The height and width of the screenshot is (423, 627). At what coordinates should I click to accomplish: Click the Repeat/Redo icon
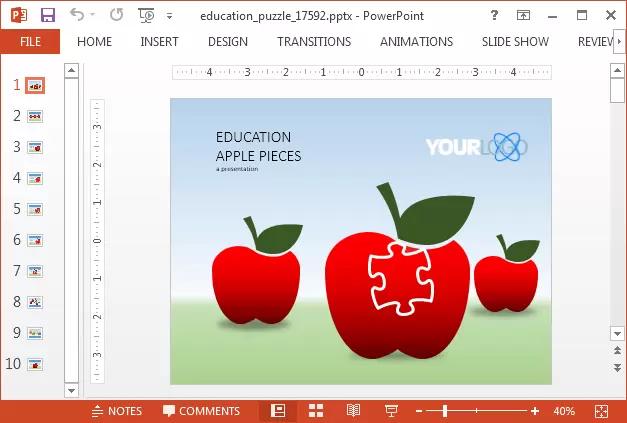(117, 15)
